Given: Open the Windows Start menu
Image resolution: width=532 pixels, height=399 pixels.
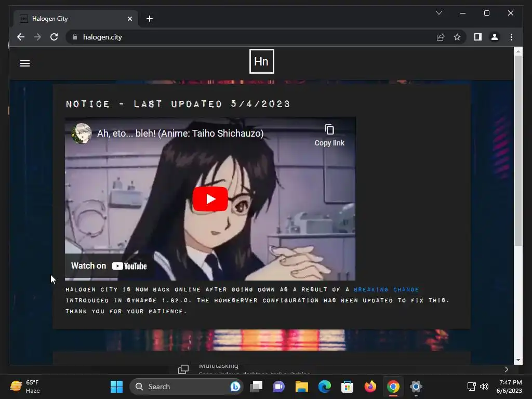Looking at the screenshot, I should tap(116, 387).
